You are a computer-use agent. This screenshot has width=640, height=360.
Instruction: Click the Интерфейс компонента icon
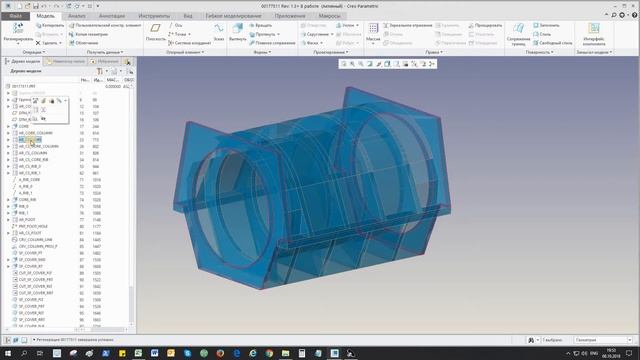pos(594,29)
